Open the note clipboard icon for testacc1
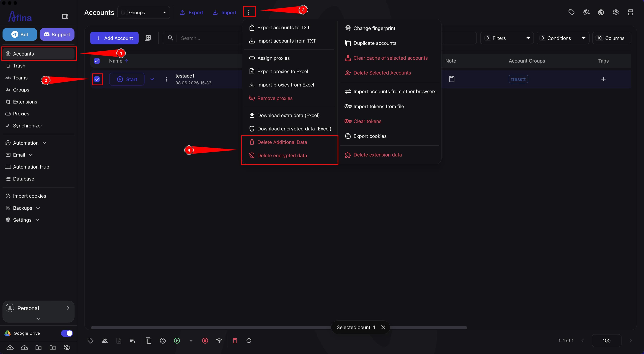Viewport: 644px width, 354px height. pyautogui.click(x=451, y=79)
